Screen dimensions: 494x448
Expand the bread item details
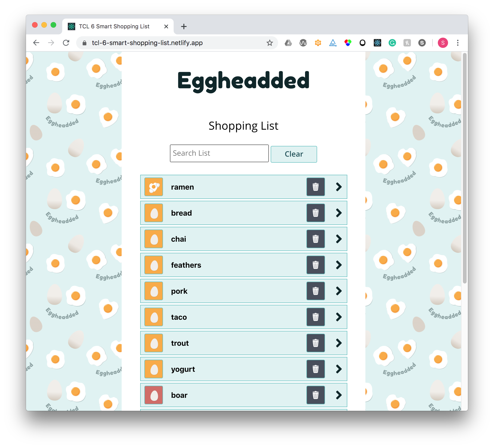point(339,213)
